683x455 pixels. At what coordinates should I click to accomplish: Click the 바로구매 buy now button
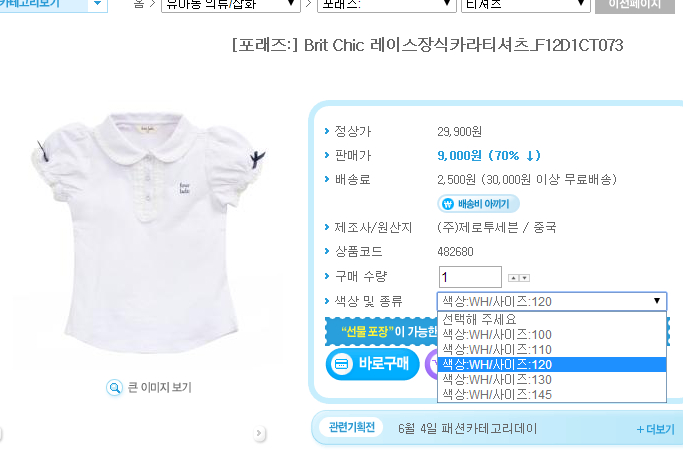click(x=372, y=364)
